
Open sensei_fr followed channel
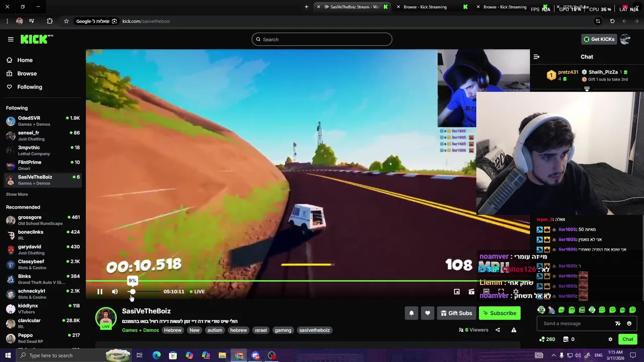43,136
